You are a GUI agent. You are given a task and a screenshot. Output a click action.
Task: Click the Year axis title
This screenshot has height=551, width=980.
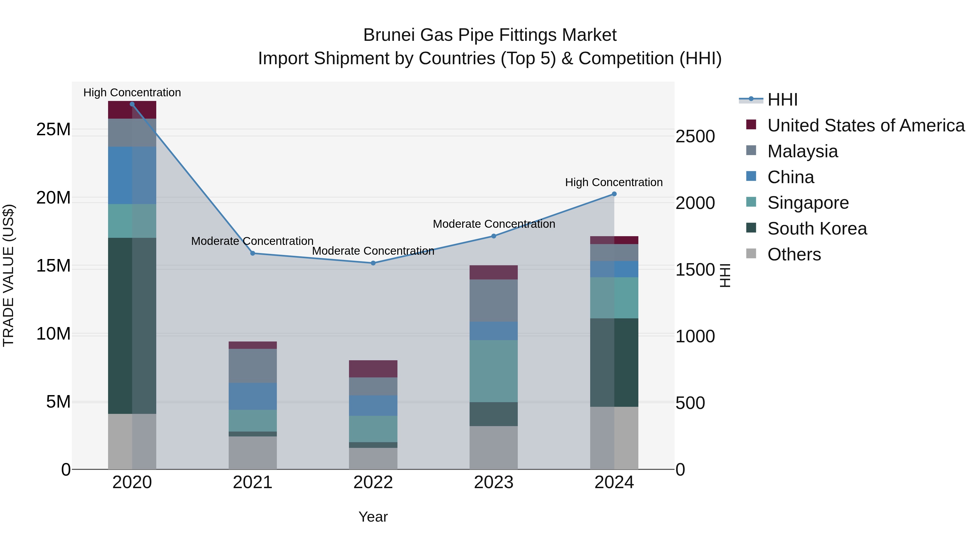[373, 517]
